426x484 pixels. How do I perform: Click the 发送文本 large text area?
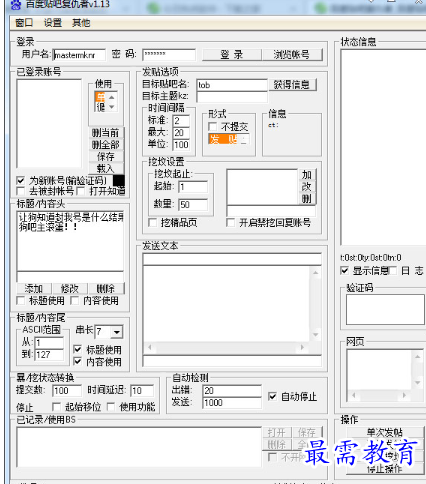click(227, 304)
